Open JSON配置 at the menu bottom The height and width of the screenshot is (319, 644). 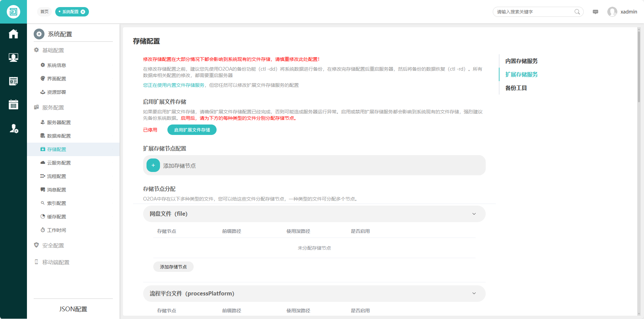click(73, 309)
